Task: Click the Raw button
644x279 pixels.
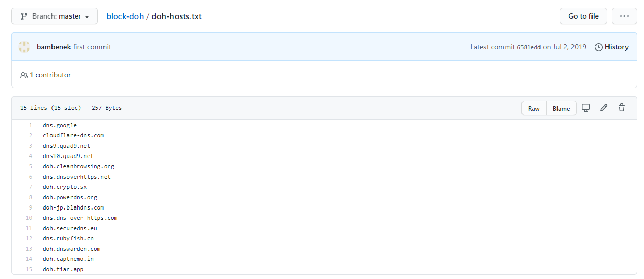Action: point(534,108)
